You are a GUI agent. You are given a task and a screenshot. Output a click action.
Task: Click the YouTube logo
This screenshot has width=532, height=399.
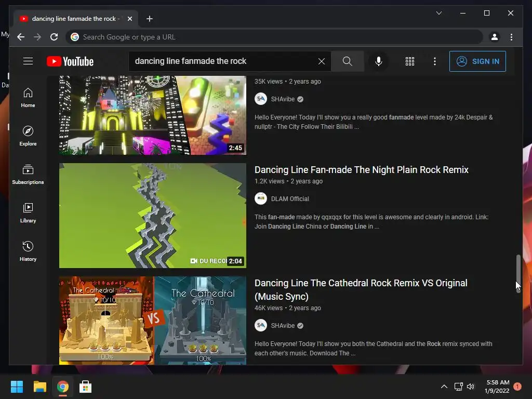coord(70,61)
